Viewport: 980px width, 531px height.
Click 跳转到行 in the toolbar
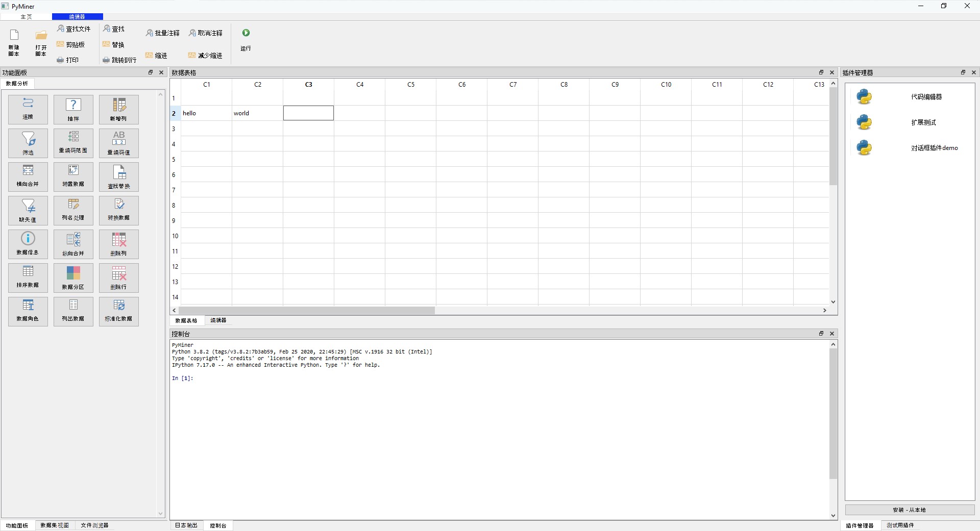point(119,60)
